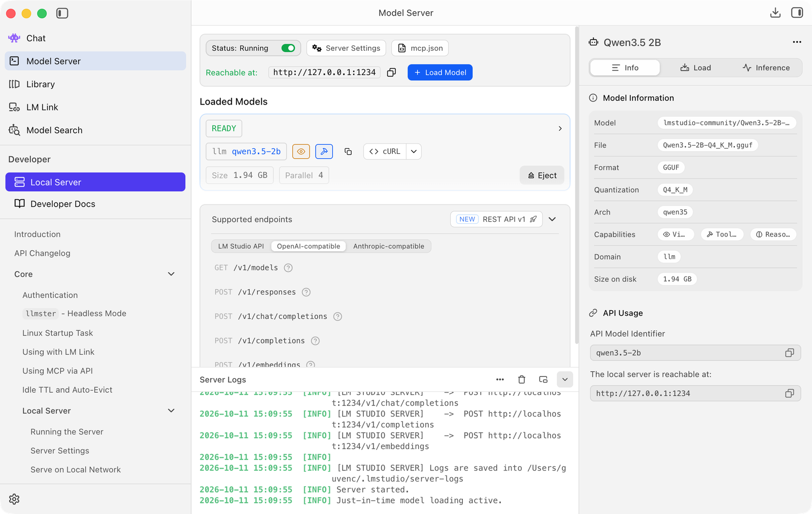Open Model Search in the sidebar
812x514 pixels.
click(x=95, y=130)
